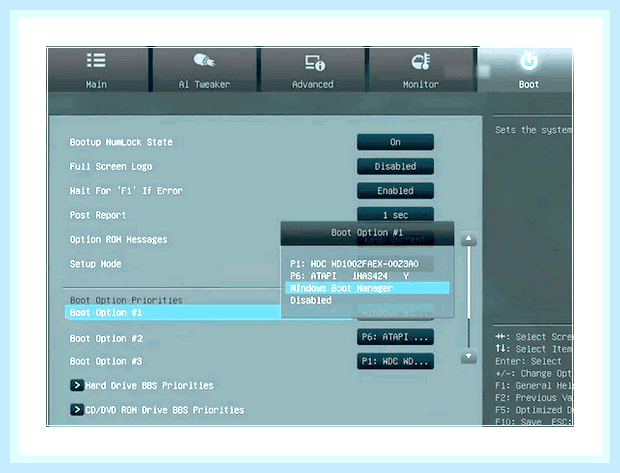The width and height of the screenshot is (620, 473).
Task: Click the scrollbar up arrow
Action: pyautogui.click(x=469, y=239)
